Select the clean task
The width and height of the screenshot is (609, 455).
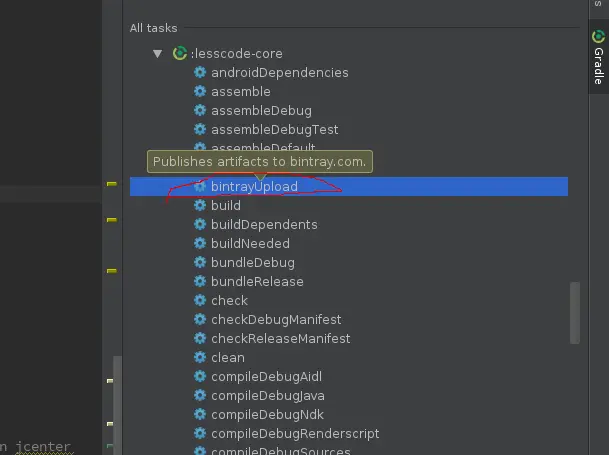point(228,357)
